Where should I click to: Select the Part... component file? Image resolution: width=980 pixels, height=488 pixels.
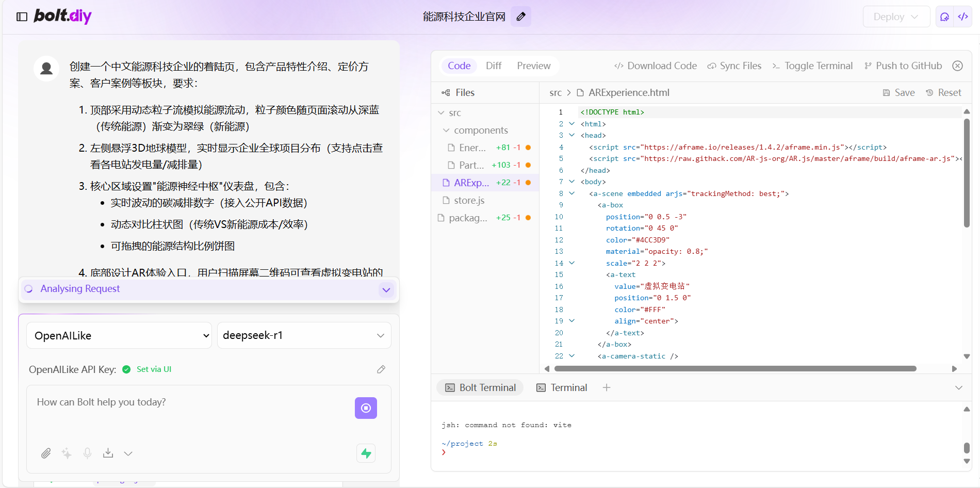pyautogui.click(x=485, y=165)
